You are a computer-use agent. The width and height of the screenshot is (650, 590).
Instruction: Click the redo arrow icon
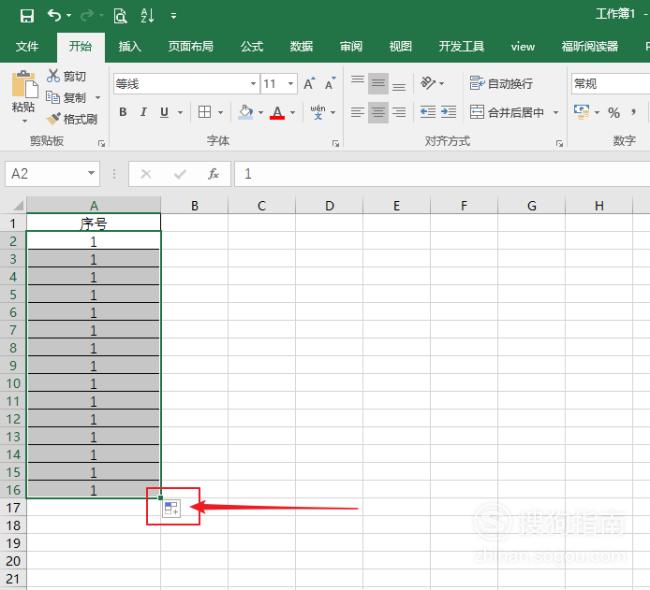click(x=87, y=16)
